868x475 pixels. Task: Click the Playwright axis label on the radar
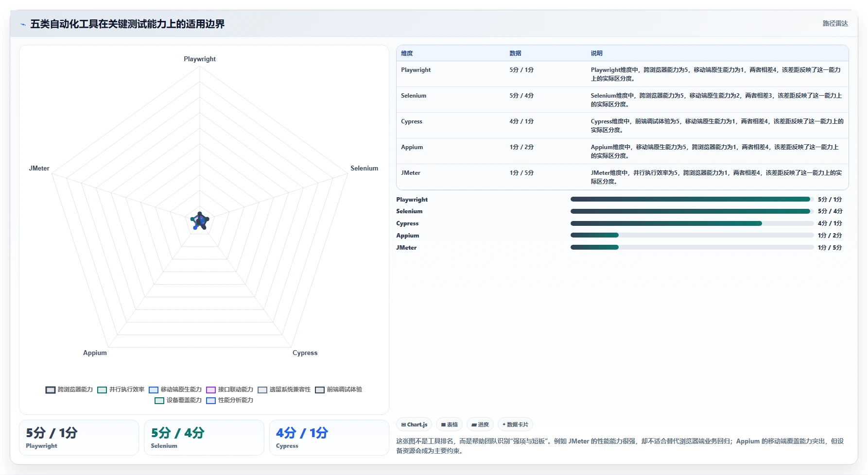point(200,59)
